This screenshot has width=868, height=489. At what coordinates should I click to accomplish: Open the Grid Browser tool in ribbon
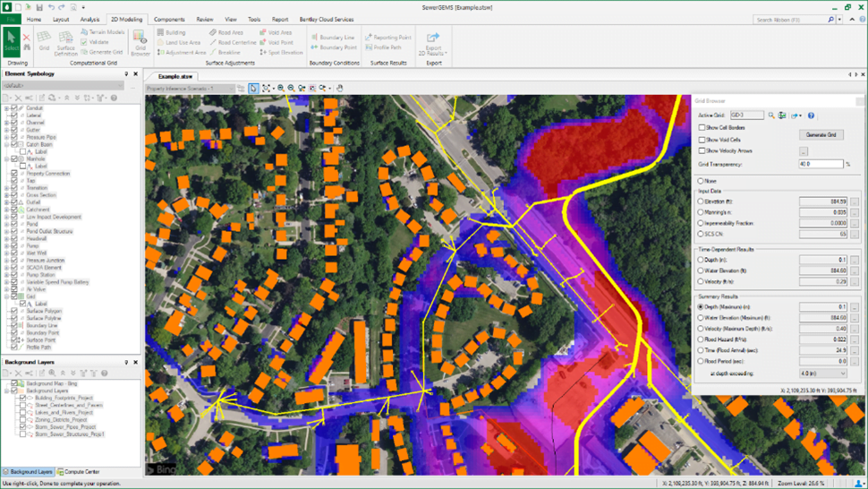[x=140, y=42]
